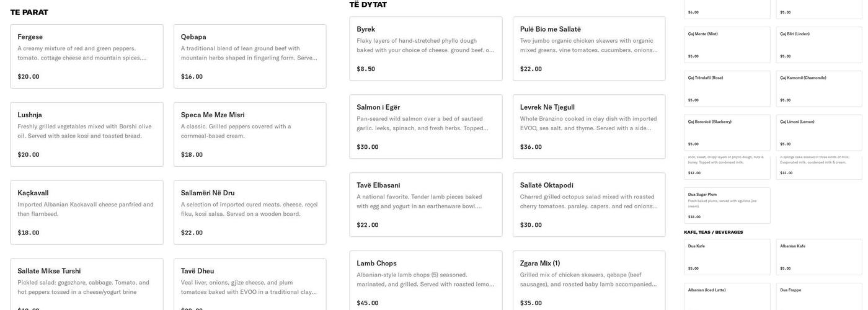Open the Byrek phyllo pie card
The image size is (868, 310).
(x=425, y=49)
